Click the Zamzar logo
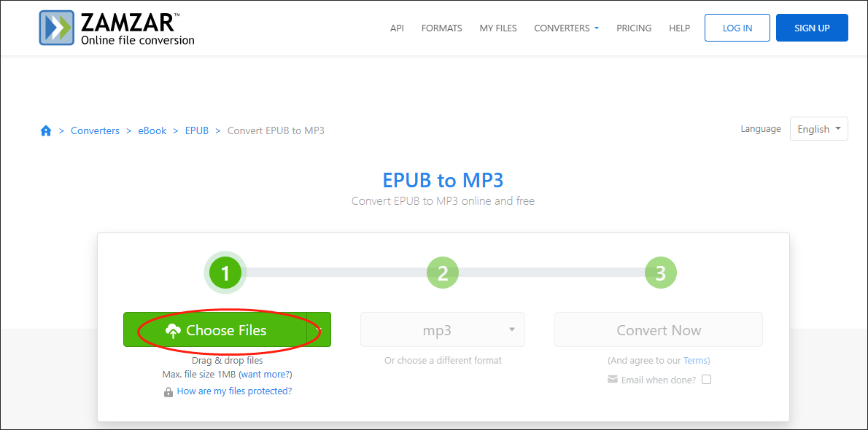This screenshot has height=430, width=868. [117, 28]
